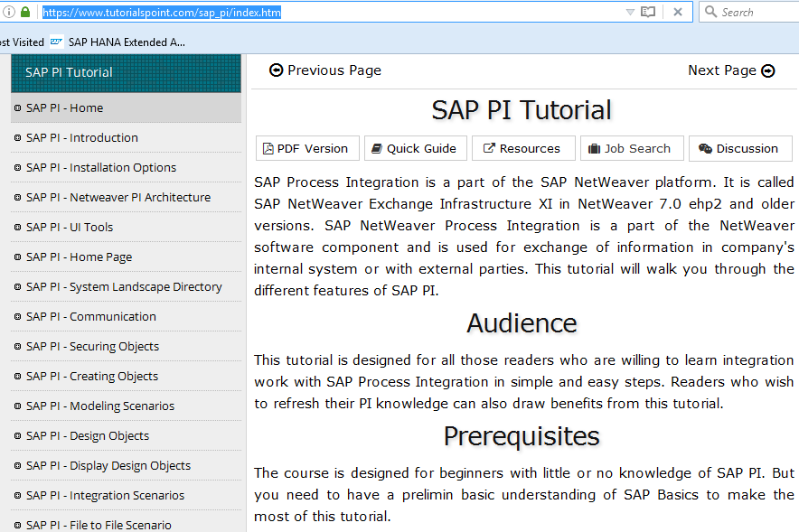
Task: Click bullet icon beside SAP PI - Securing Objects
Action: click(x=18, y=346)
